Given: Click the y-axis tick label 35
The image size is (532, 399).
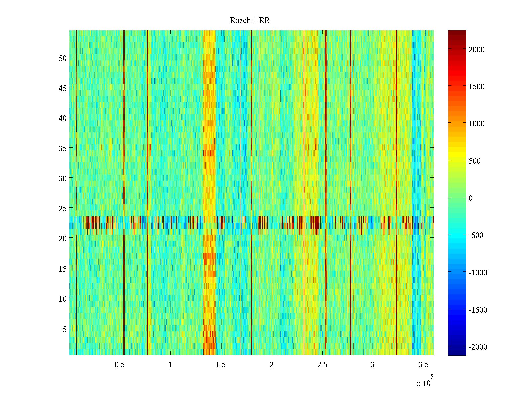Looking at the screenshot, I should [63, 149].
